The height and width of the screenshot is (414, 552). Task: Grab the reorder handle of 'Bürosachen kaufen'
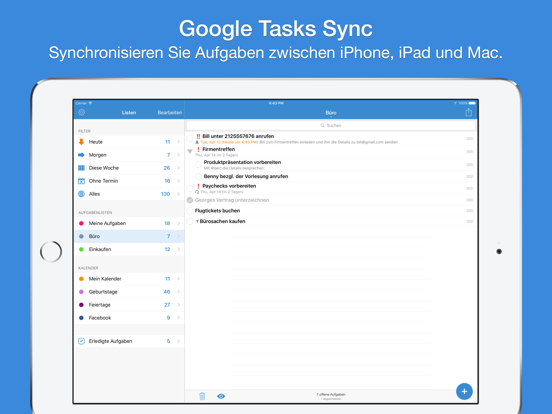tap(469, 221)
